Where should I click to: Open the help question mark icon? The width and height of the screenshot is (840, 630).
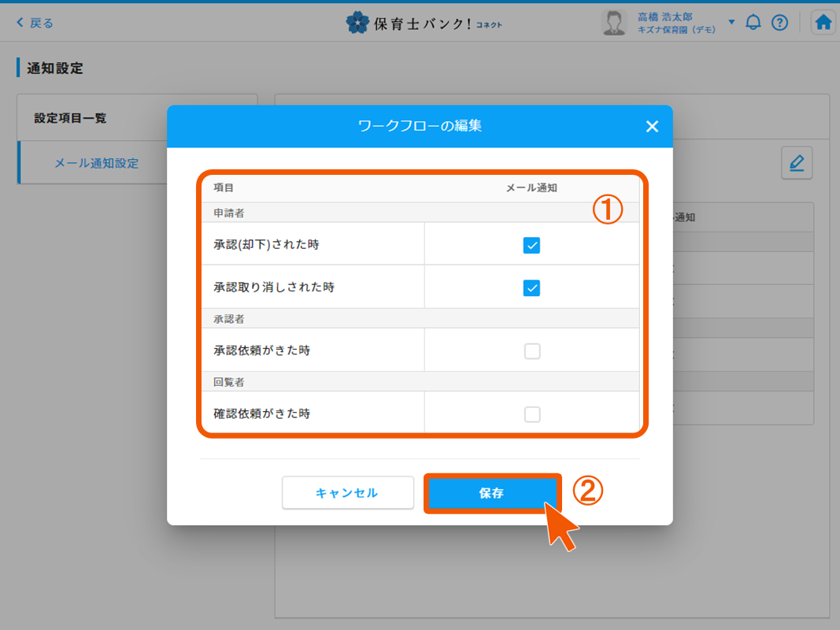pos(779,22)
